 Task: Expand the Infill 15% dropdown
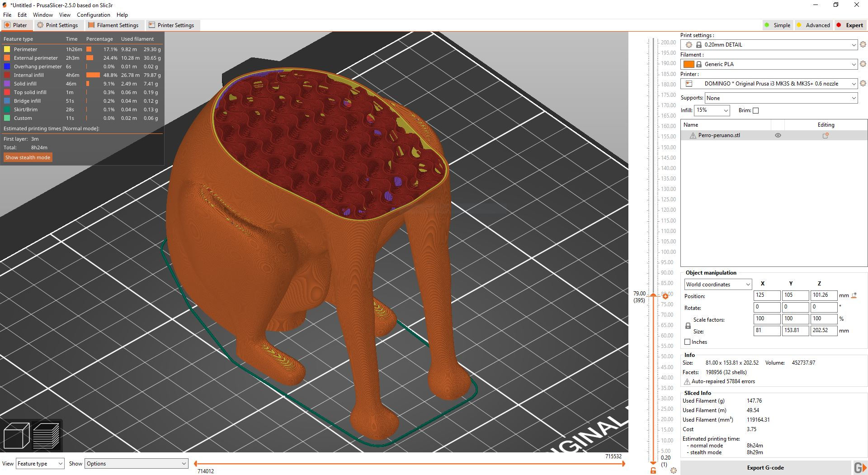(x=712, y=110)
